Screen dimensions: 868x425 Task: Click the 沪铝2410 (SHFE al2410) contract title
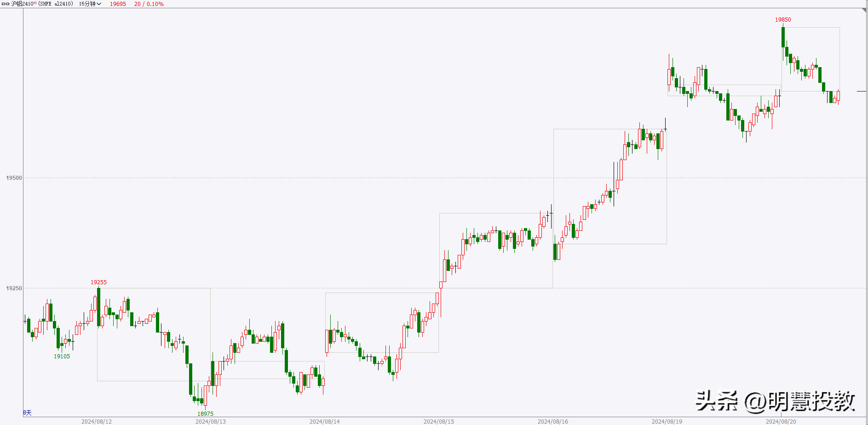click(42, 4)
